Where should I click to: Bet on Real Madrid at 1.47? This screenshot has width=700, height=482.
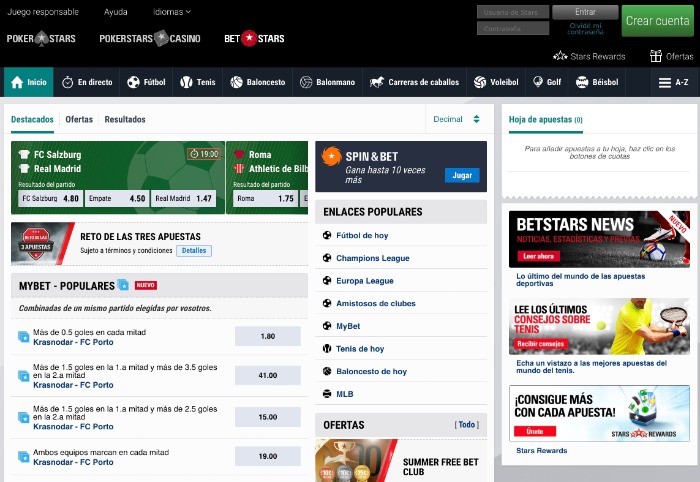183,199
